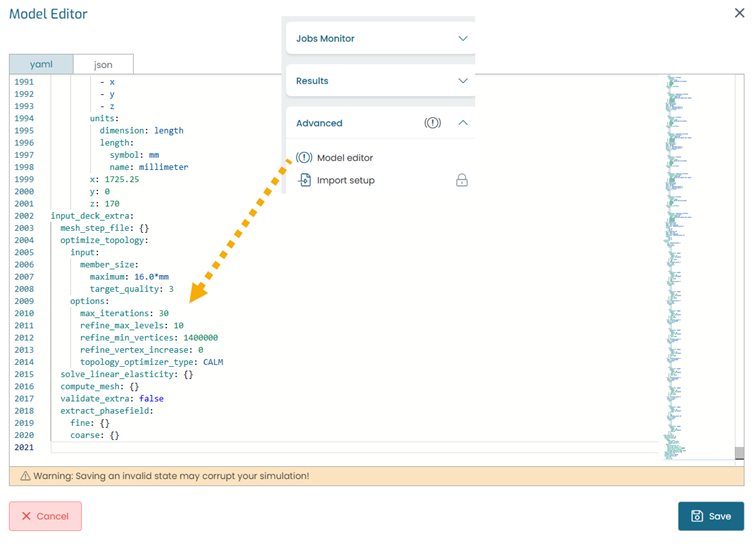Open the Import setup entry
Viewport: 756px width, 547px height.
pos(346,180)
